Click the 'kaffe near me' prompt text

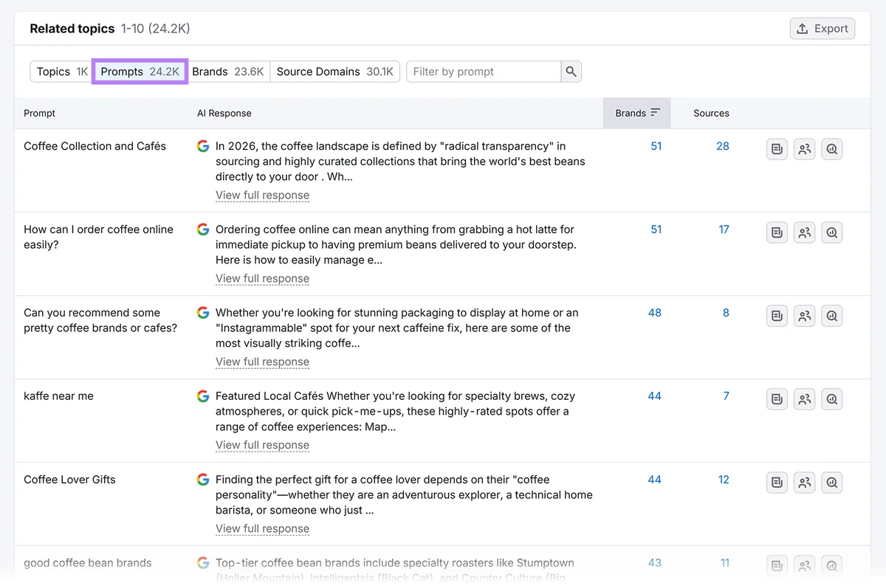(x=58, y=396)
